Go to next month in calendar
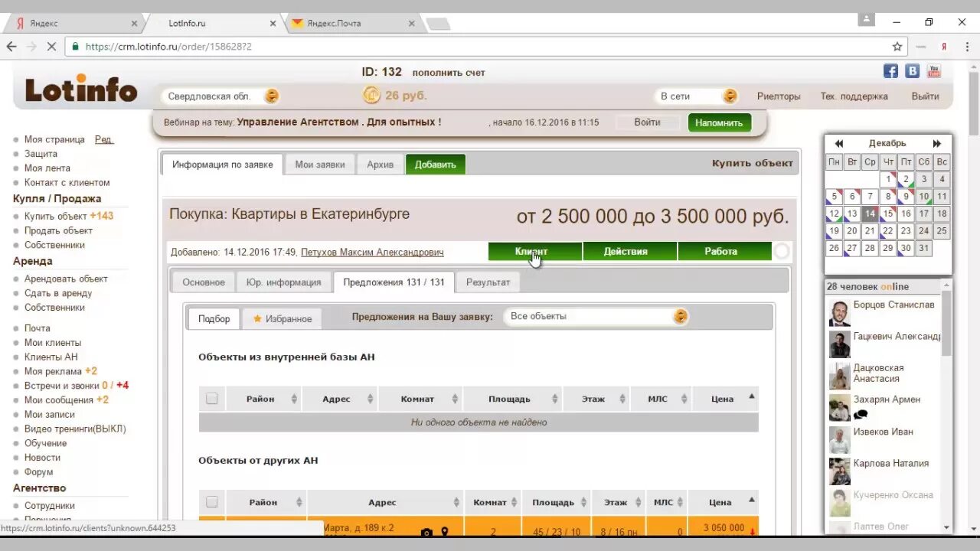This screenshot has width=980, height=551. tap(936, 143)
